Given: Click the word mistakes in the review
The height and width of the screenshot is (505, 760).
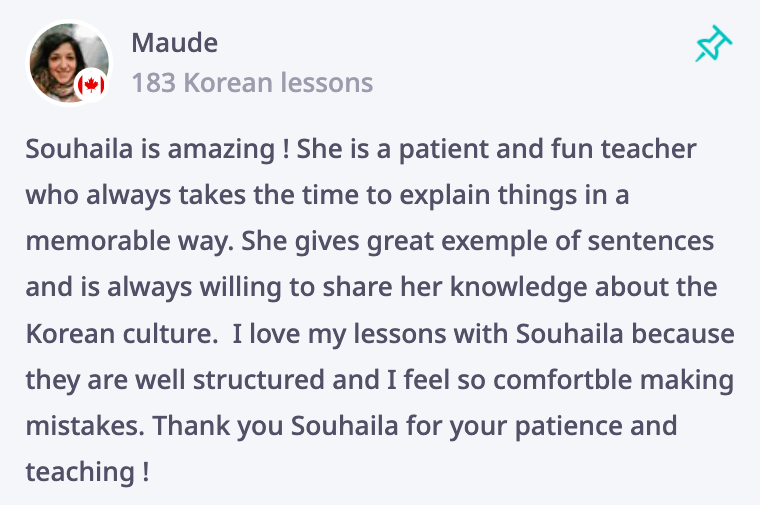Looking at the screenshot, I should click(x=85, y=426).
